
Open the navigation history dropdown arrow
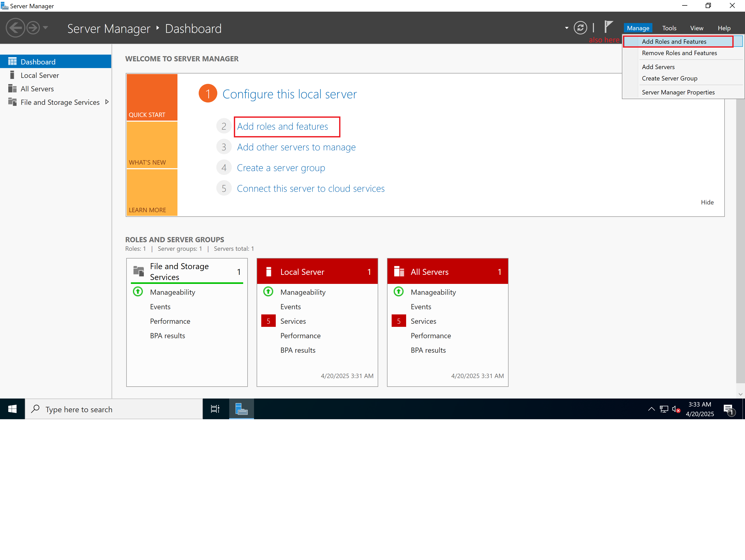tap(46, 28)
